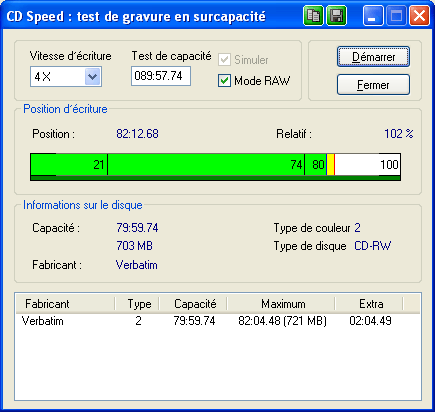The width and height of the screenshot is (435, 412).
Task: Click the copy-to-clipboard icon in title bar
Action: tap(313, 15)
